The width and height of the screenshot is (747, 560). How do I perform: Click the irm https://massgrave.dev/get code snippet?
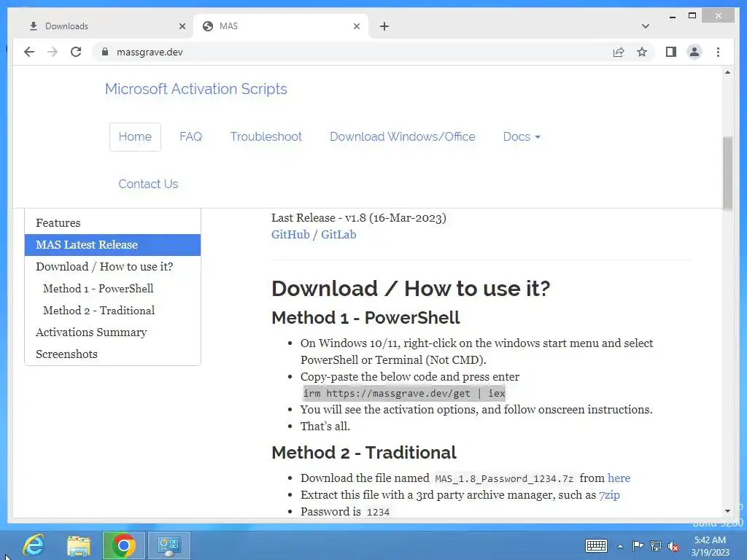coord(404,393)
